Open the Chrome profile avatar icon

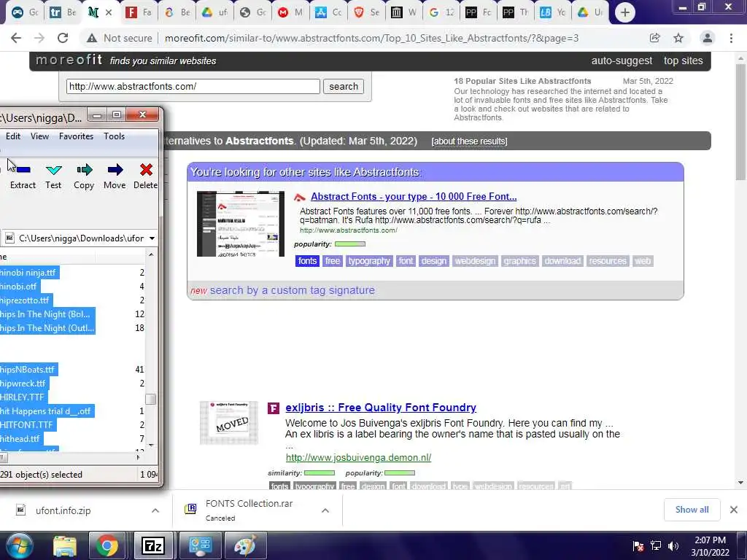click(x=708, y=38)
